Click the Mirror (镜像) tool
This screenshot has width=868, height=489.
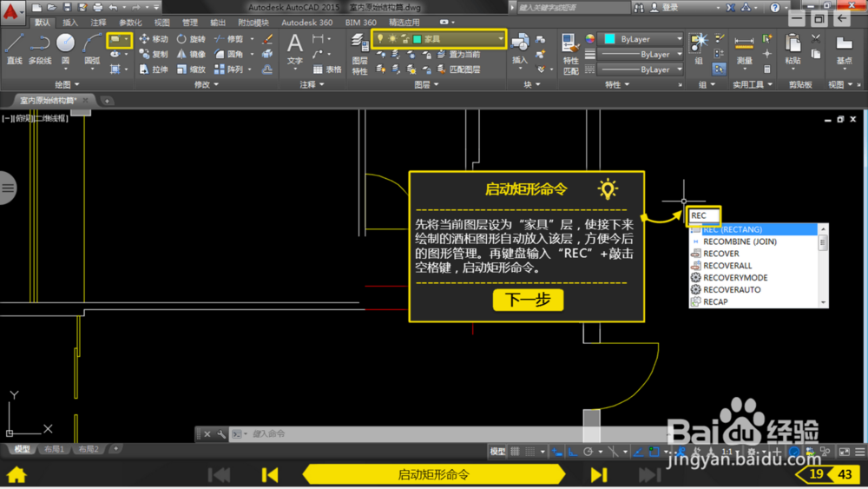click(191, 54)
